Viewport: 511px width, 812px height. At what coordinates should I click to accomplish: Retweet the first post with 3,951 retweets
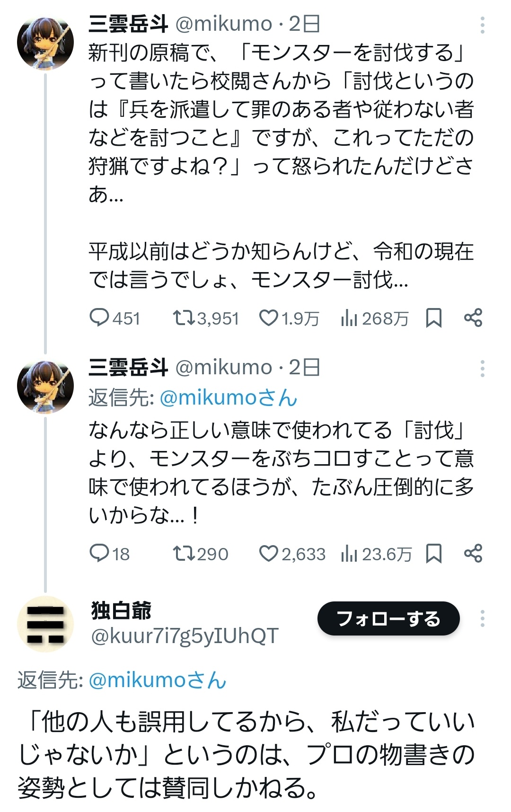183,318
